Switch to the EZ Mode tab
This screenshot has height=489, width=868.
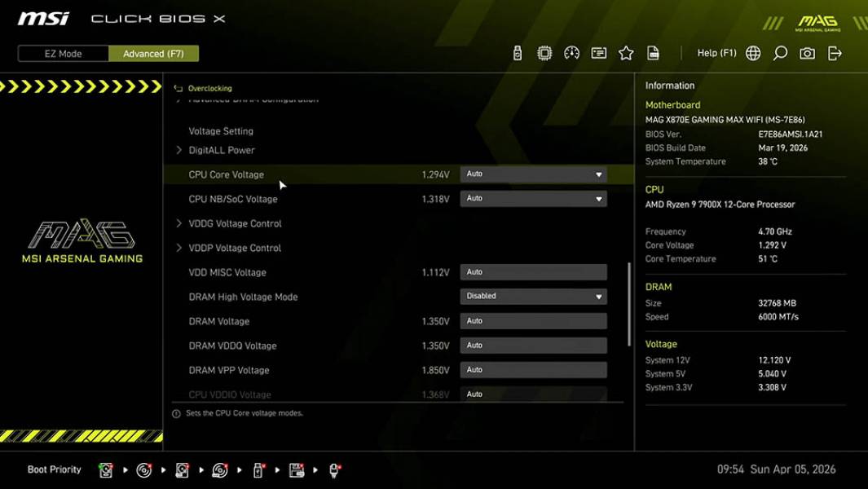click(x=62, y=53)
